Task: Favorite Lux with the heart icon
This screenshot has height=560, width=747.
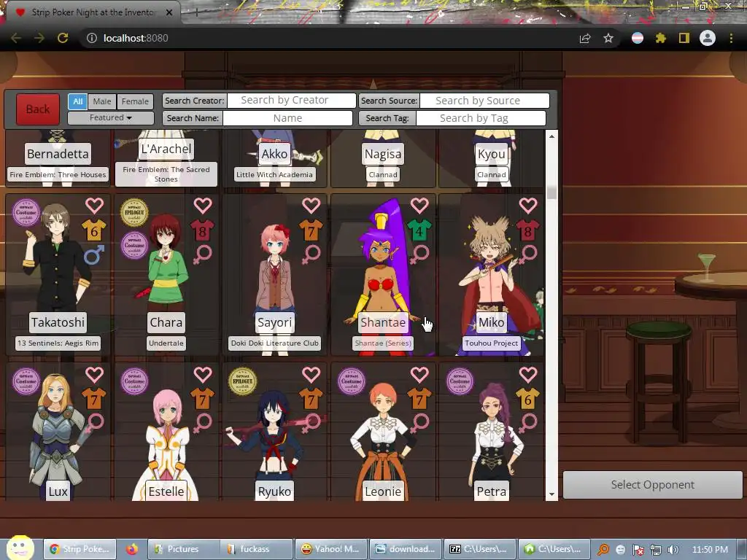Action: click(94, 375)
